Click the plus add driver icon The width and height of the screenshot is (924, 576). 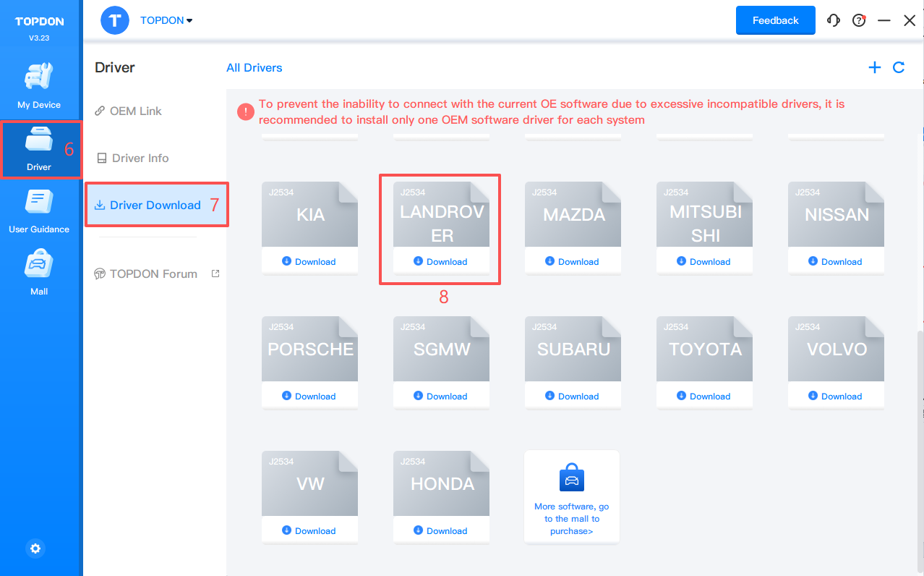pyautogui.click(x=875, y=67)
